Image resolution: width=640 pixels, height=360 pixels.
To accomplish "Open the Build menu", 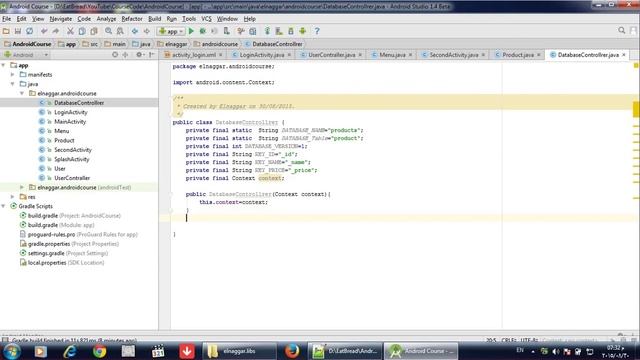I will (x=154, y=19).
